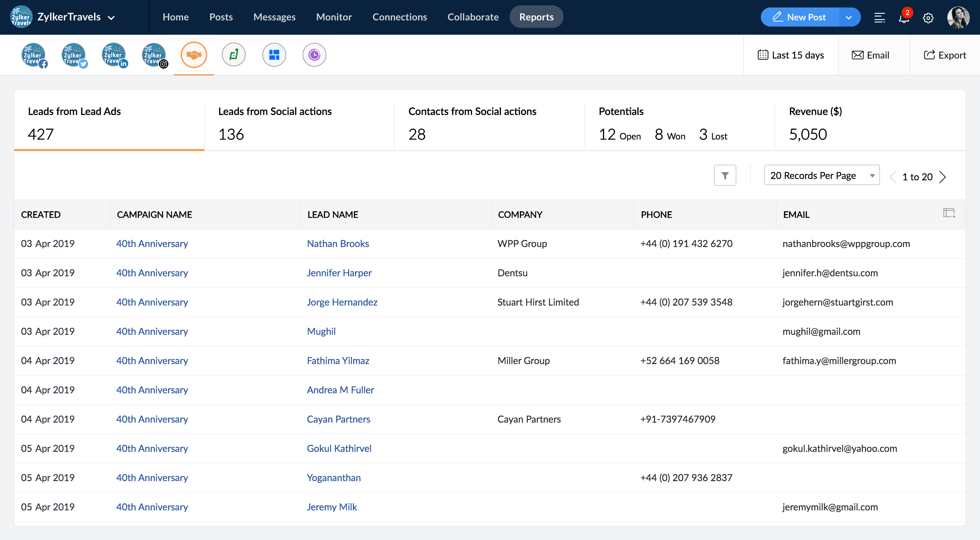The image size is (980, 540).
Task: Open the Instagram channel report
Action: click(154, 55)
